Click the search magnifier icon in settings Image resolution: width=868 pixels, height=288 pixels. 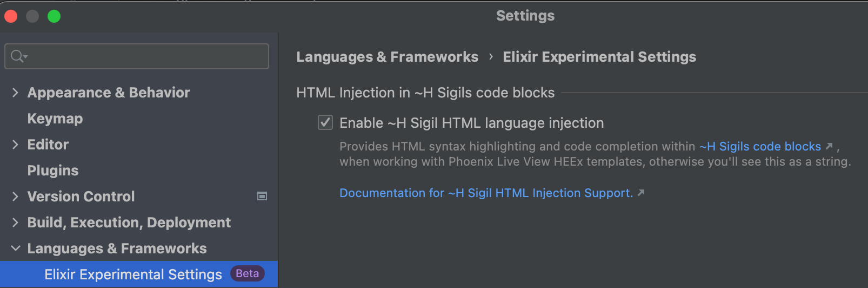pyautogui.click(x=18, y=56)
